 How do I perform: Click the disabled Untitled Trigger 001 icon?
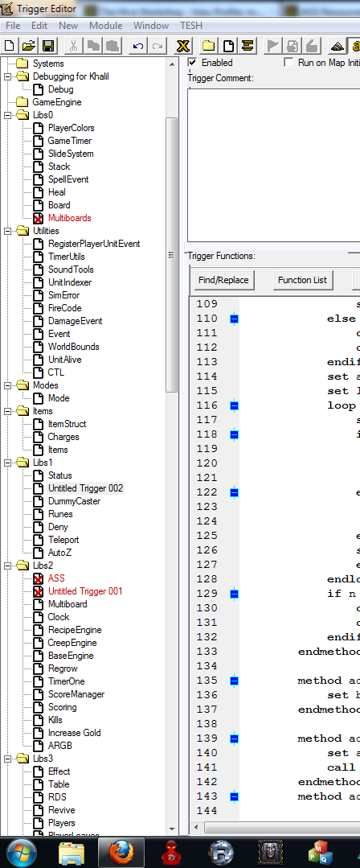(x=38, y=591)
